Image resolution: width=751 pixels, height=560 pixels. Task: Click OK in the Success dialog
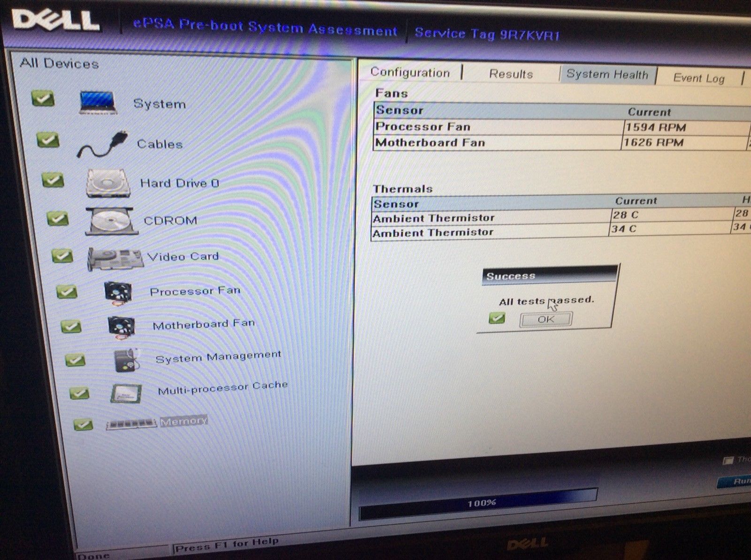tap(546, 319)
